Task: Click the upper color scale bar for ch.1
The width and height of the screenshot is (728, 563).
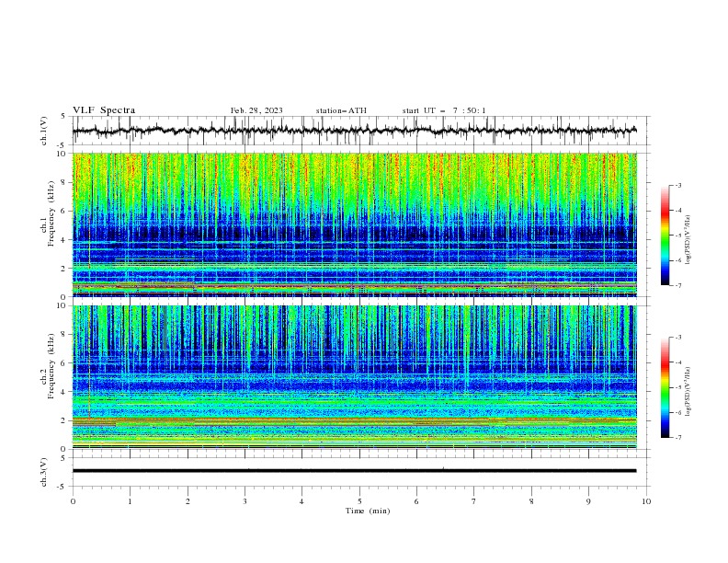Action: pos(665,235)
